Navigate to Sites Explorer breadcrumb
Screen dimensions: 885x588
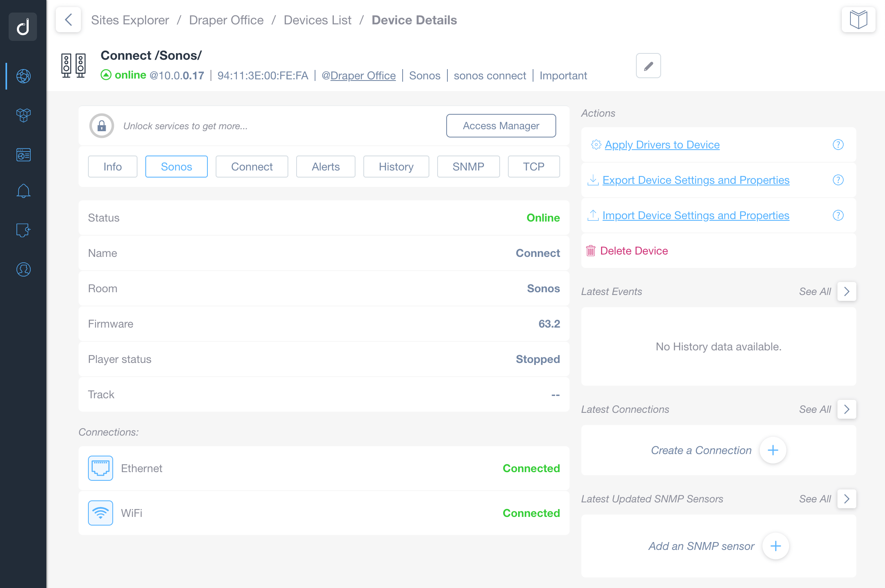[130, 20]
